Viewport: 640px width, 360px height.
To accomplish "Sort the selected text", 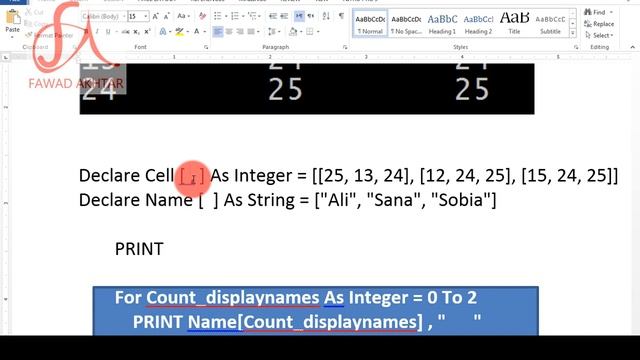I will (326, 16).
